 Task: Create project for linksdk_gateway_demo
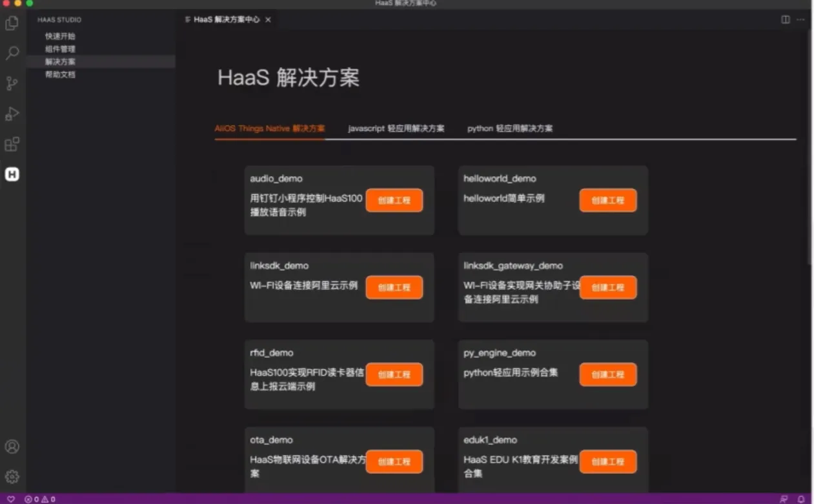pyautogui.click(x=608, y=288)
